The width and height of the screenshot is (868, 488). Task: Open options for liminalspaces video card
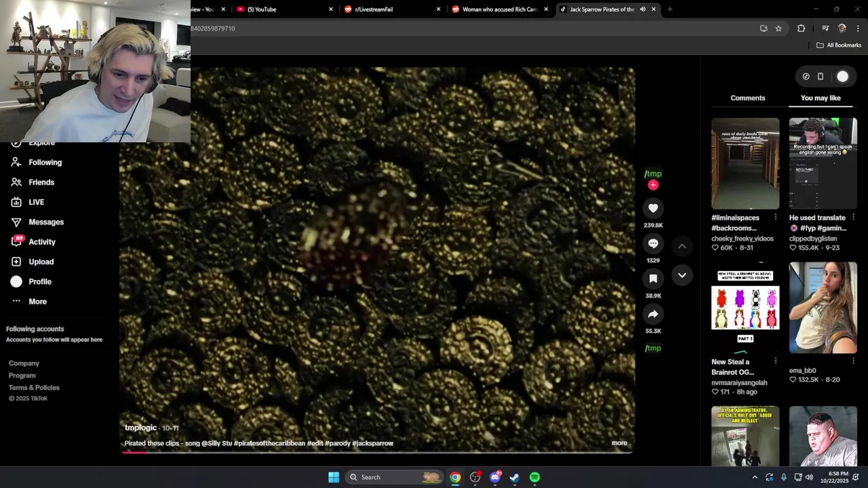click(x=776, y=217)
